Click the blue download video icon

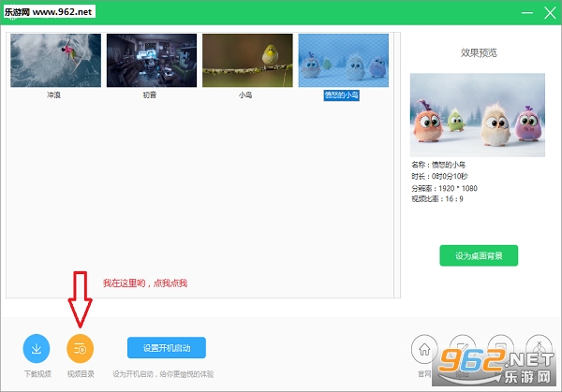coord(37,348)
